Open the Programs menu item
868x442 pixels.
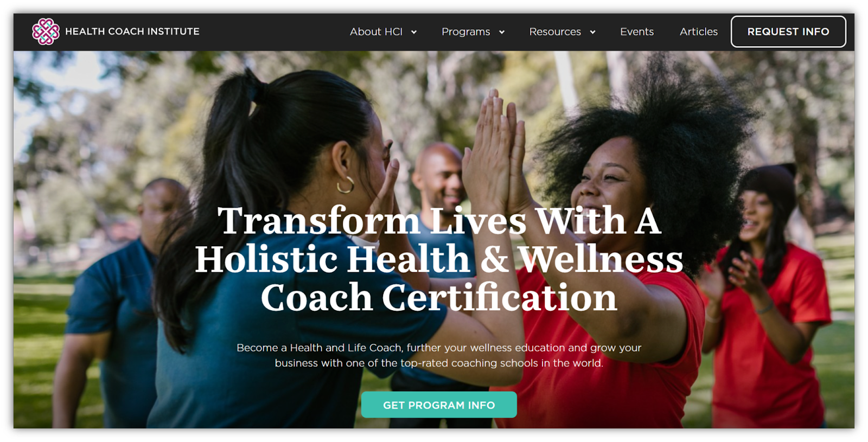point(465,32)
